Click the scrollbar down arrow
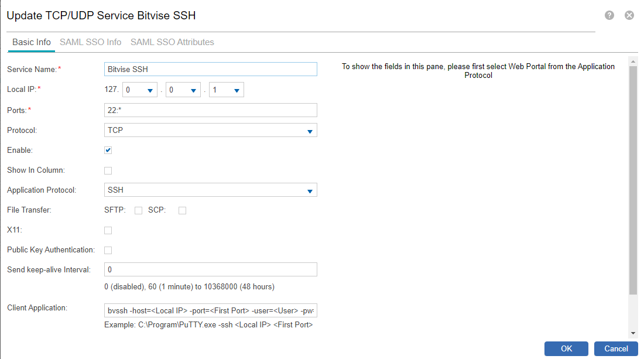This screenshot has height=359, width=644. tap(633, 333)
